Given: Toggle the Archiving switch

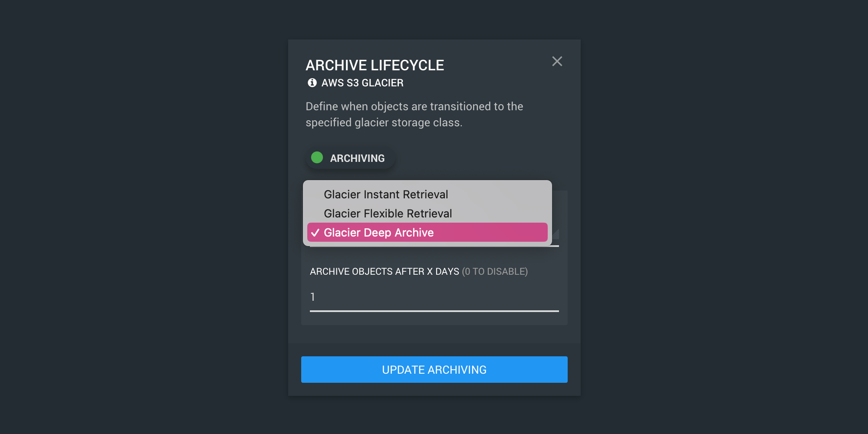Looking at the screenshot, I should (x=350, y=158).
